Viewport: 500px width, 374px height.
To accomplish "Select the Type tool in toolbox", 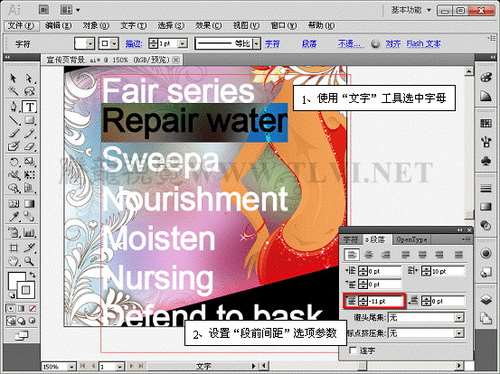I will click(29, 107).
